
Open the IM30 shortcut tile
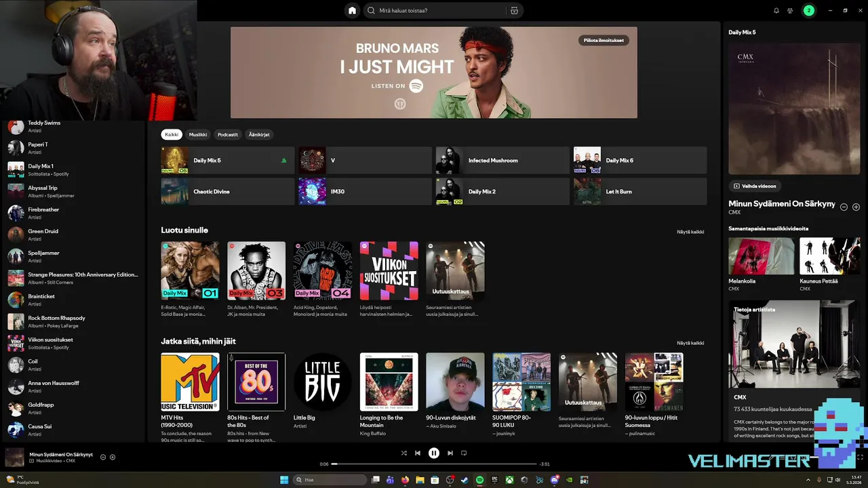[x=365, y=191]
